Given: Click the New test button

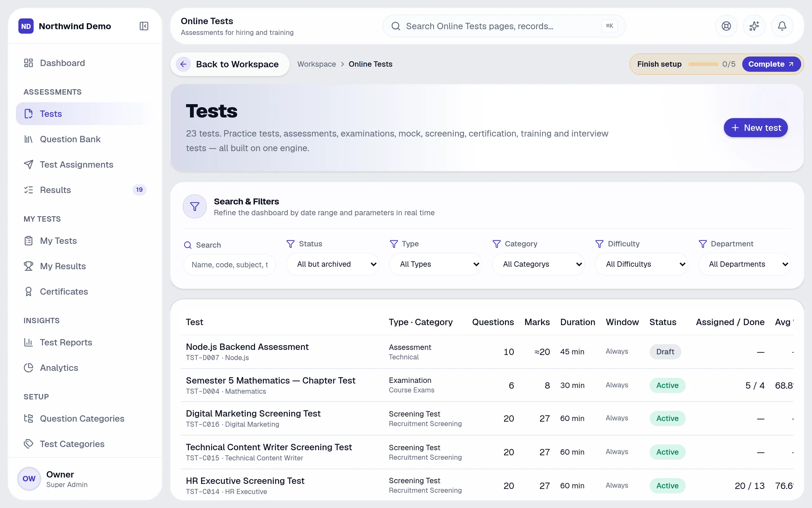Looking at the screenshot, I should (756, 128).
